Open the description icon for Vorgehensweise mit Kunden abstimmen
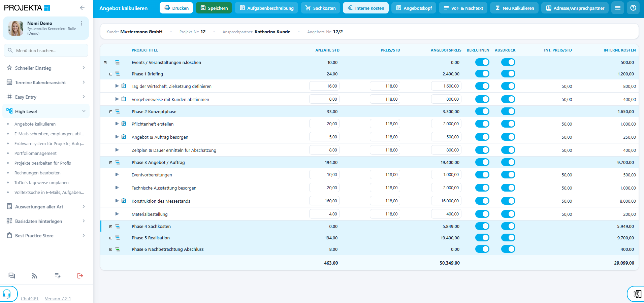Image resolution: width=644 pixels, height=303 pixels. tap(124, 99)
